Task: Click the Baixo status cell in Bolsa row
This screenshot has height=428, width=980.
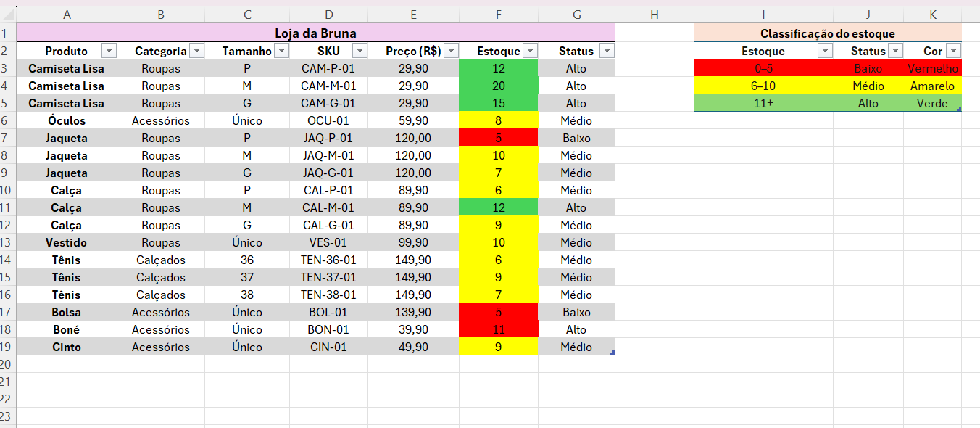Action: (576, 312)
